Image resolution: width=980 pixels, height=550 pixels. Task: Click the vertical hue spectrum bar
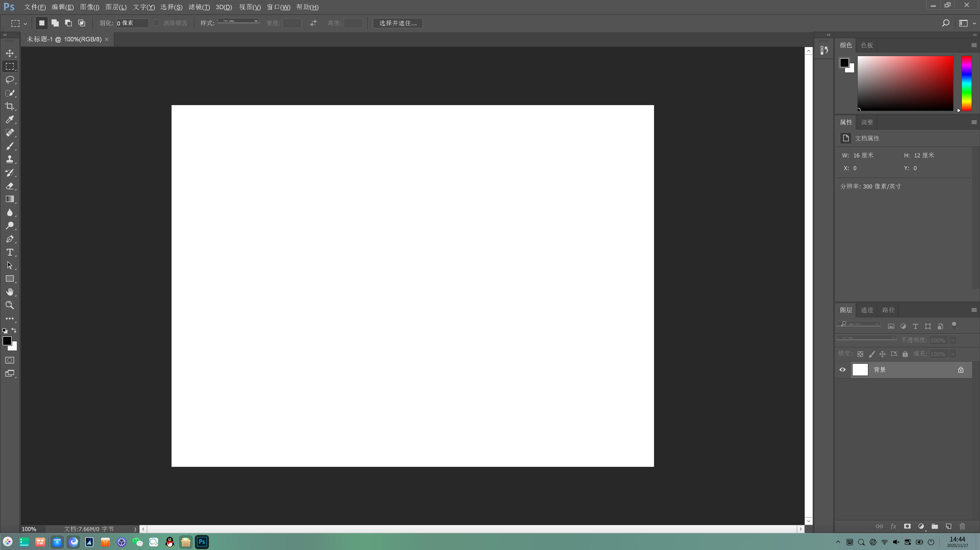[966, 83]
